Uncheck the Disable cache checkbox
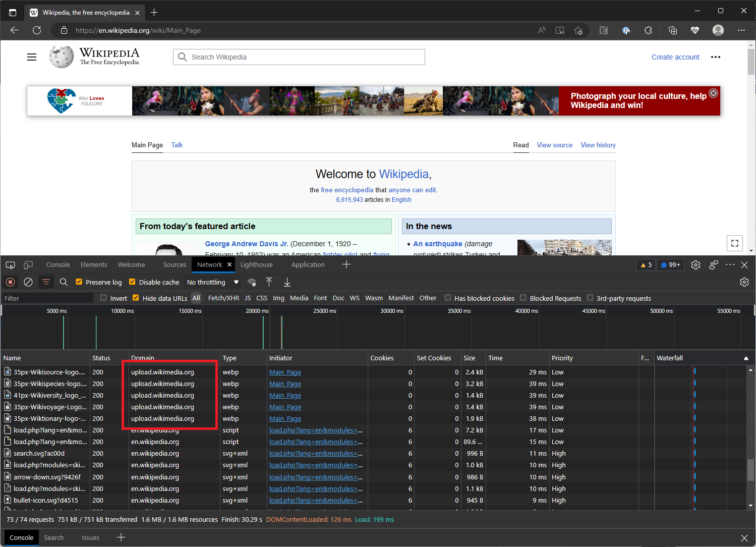Viewport: 756px width, 547px height. tap(133, 282)
